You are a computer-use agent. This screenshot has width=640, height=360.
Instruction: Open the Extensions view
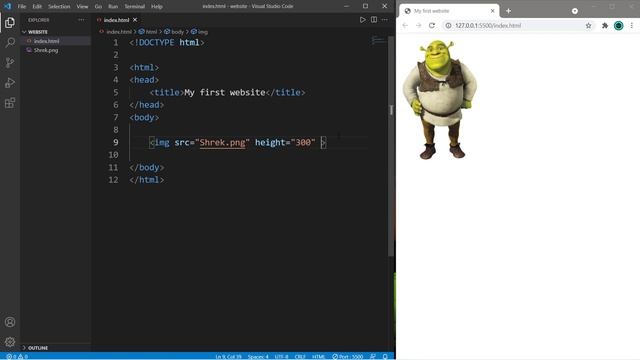click(10, 102)
